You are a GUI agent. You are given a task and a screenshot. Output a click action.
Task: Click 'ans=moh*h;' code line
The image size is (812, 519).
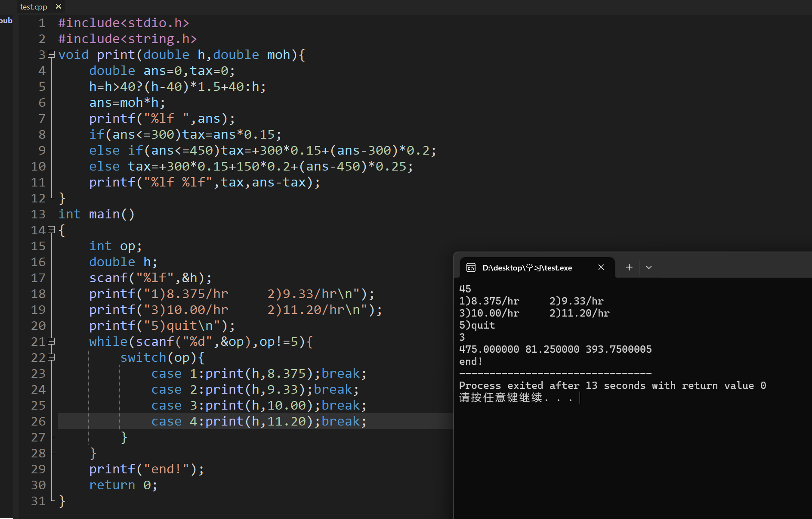127,103
